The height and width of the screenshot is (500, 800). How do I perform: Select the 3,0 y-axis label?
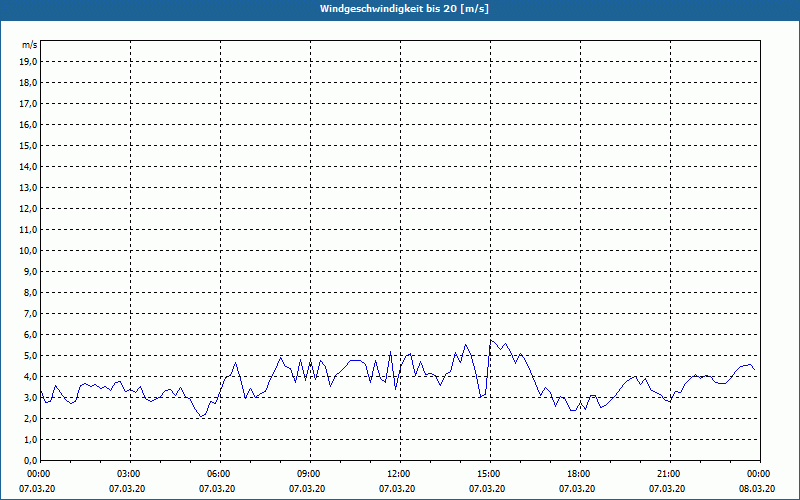coord(31,397)
